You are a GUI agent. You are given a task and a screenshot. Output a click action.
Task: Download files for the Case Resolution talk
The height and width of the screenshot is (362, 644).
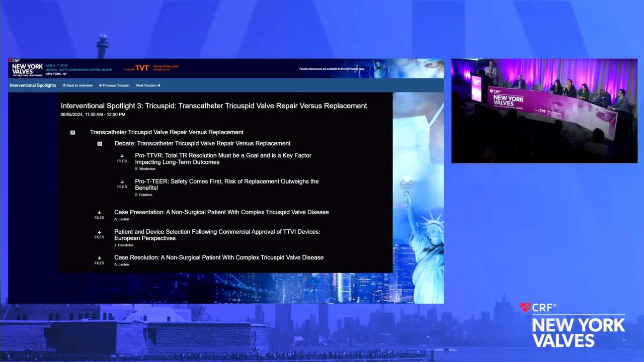99,260
